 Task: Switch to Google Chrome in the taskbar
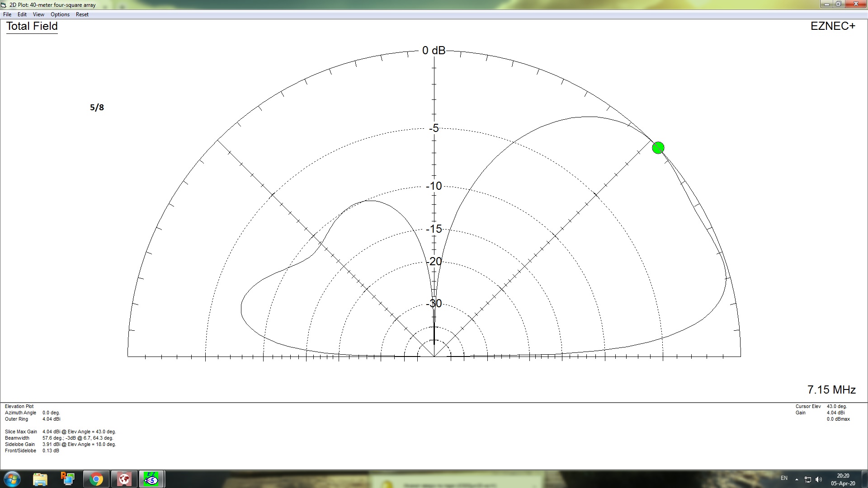[x=96, y=479]
